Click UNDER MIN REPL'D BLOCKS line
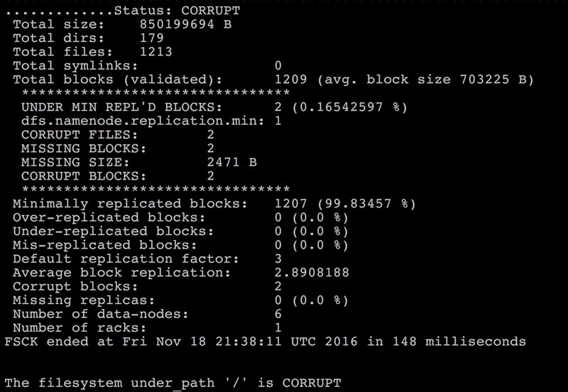Image resolution: width=568 pixels, height=392 pixels. pyautogui.click(x=214, y=107)
